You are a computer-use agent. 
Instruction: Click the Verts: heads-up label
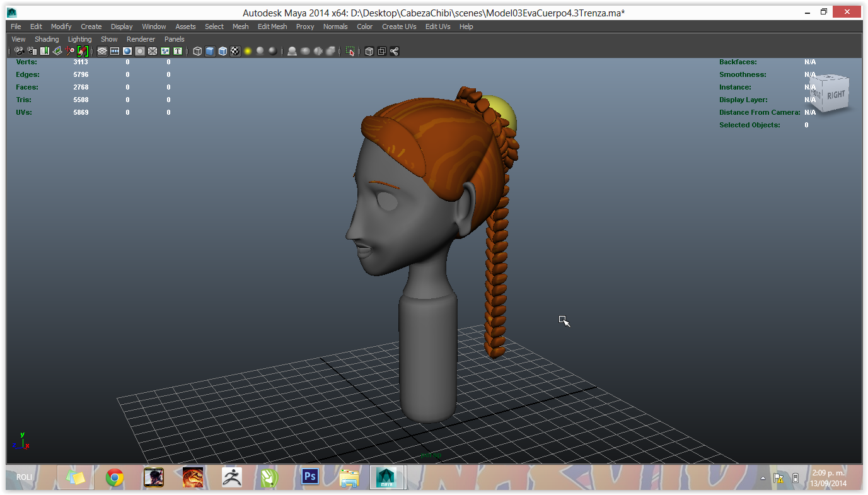coord(26,62)
